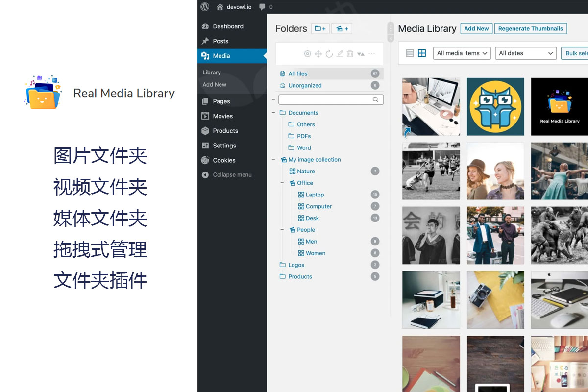Open folder settings gear icon
588x392 pixels.
(307, 54)
